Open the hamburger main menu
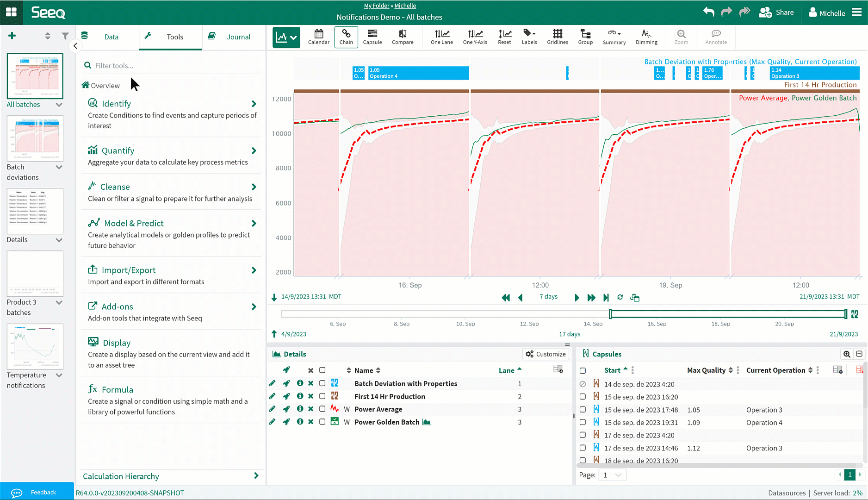This screenshot has height=500, width=868. pyautogui.click(x=857, y=12)
